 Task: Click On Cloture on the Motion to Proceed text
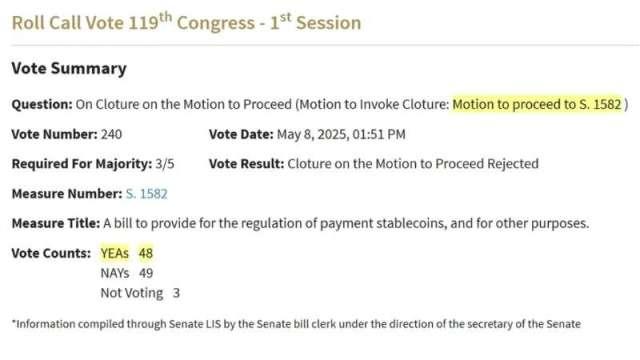coord(184,104)
